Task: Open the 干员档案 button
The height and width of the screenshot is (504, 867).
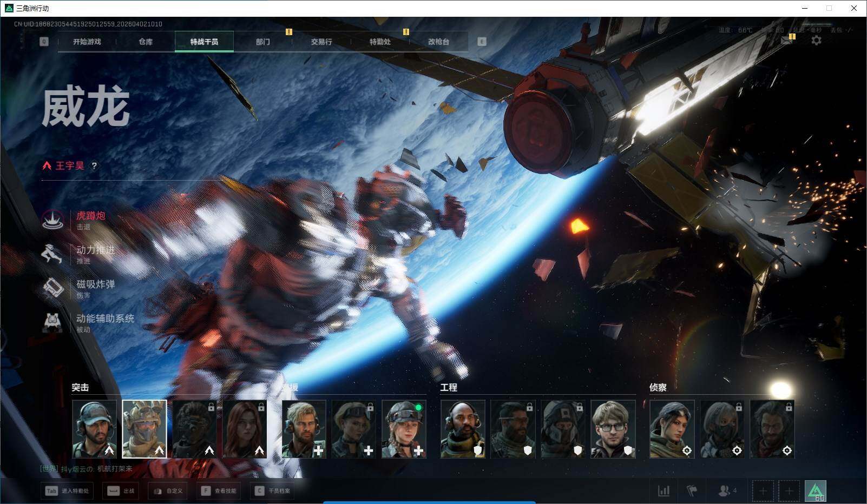Action: pos(273,491)
